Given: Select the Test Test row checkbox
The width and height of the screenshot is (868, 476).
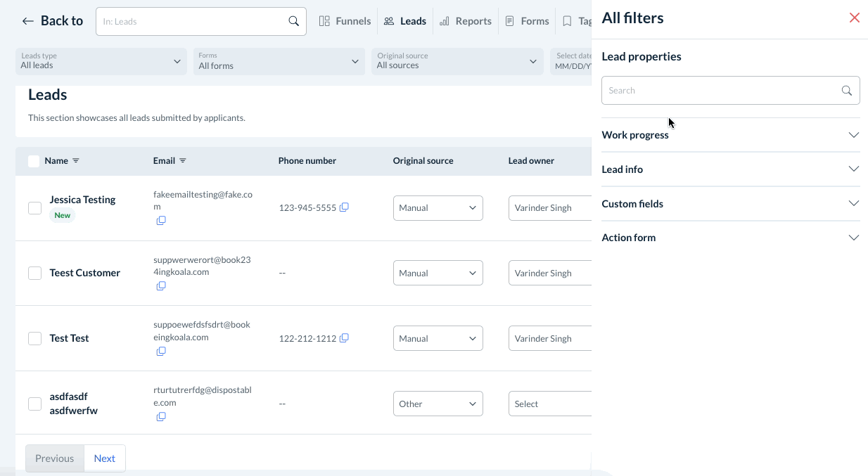Looking at the screenshot, I should [x=34, y=338].
